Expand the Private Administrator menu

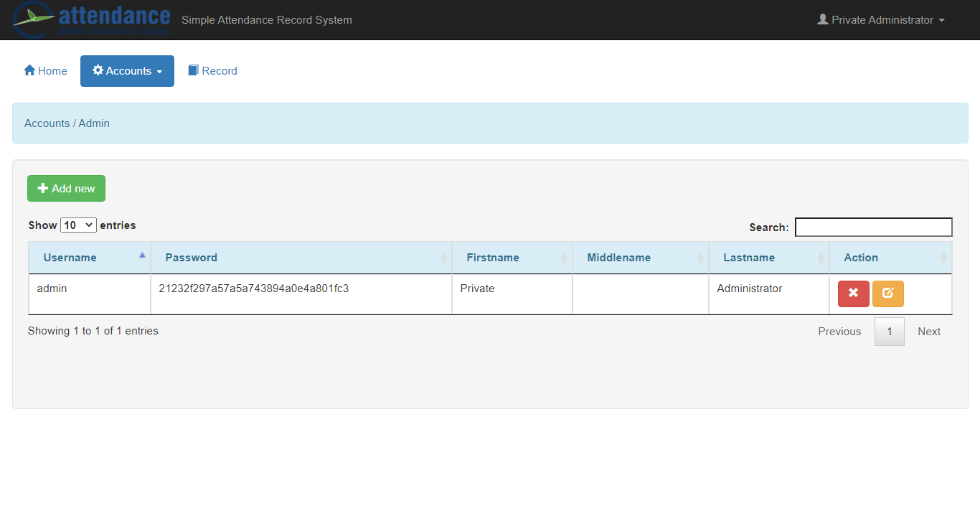pos(881,19)
